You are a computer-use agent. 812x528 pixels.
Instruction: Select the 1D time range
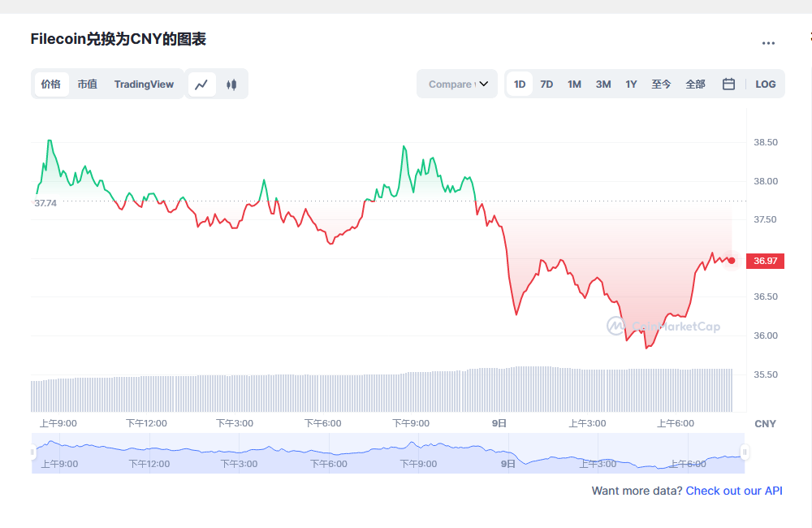(520, 84)
